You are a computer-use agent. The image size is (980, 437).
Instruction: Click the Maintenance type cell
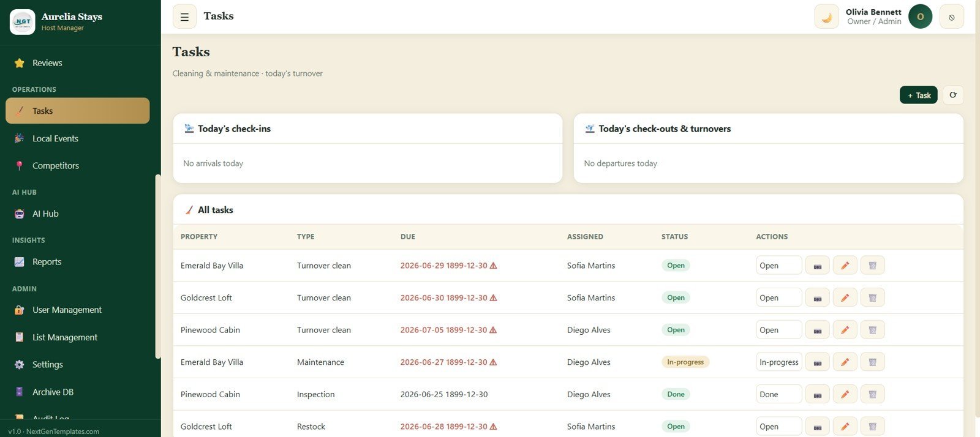pyautogui.click(x=320, y=362)
